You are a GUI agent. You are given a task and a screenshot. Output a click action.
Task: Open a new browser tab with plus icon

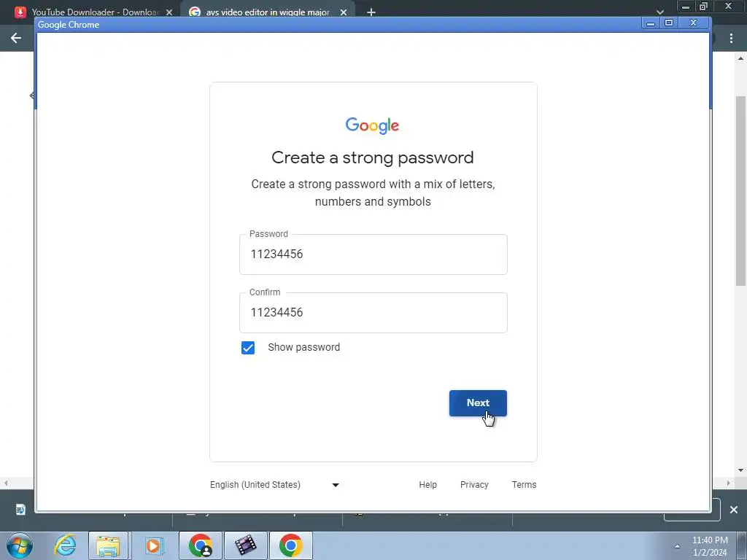pyautogui.click(x=371, y=12)
